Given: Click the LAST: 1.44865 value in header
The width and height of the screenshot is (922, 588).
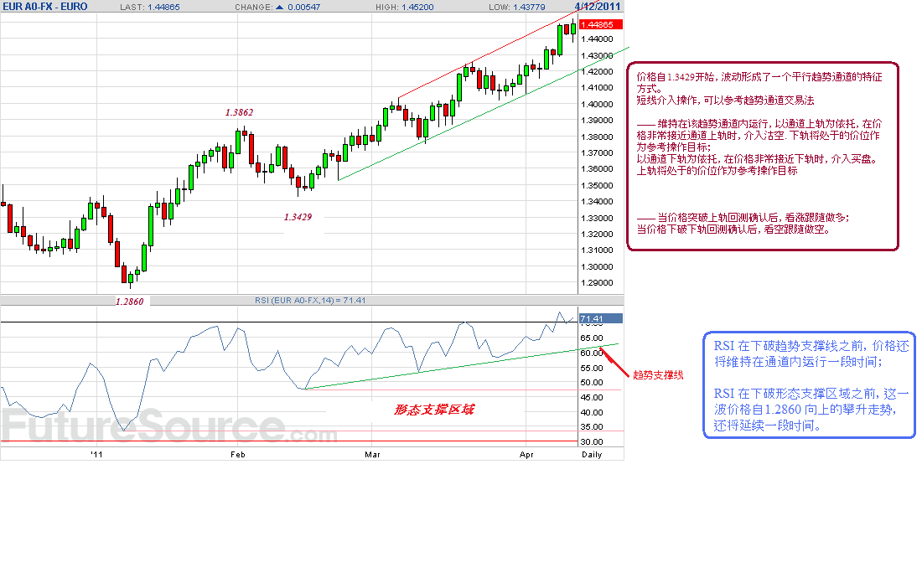Looking at the screenshot, I should click(150, 7).
